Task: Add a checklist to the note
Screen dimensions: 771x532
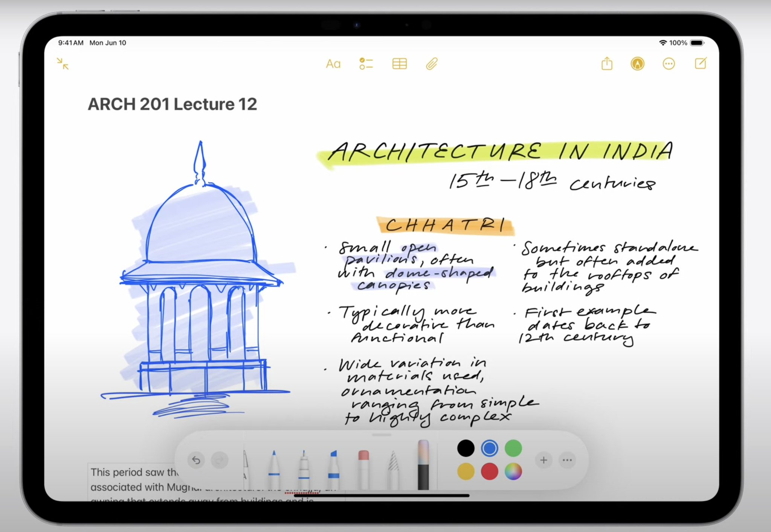Action: point(366,64)
